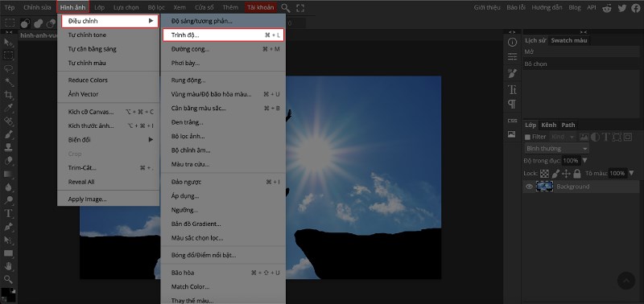Collapse the side icon strip arrows

512,32
